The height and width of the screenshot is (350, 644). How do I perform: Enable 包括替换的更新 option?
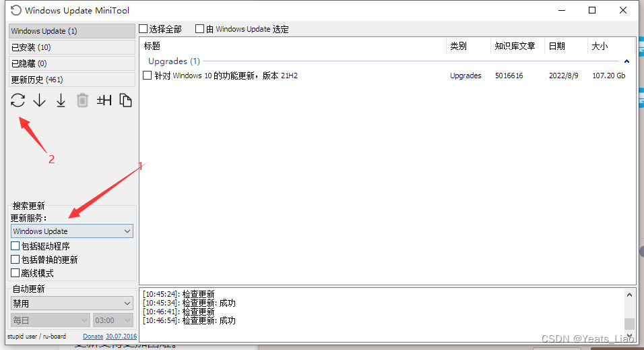[15, 260]
